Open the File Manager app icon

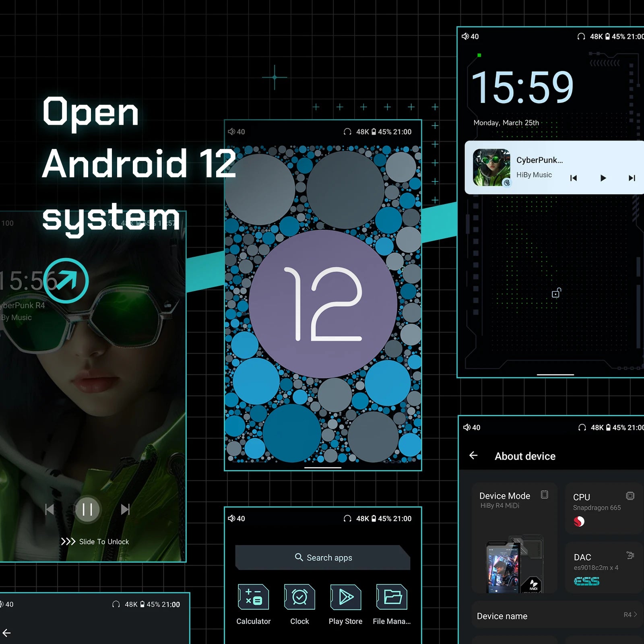[392, 597]
